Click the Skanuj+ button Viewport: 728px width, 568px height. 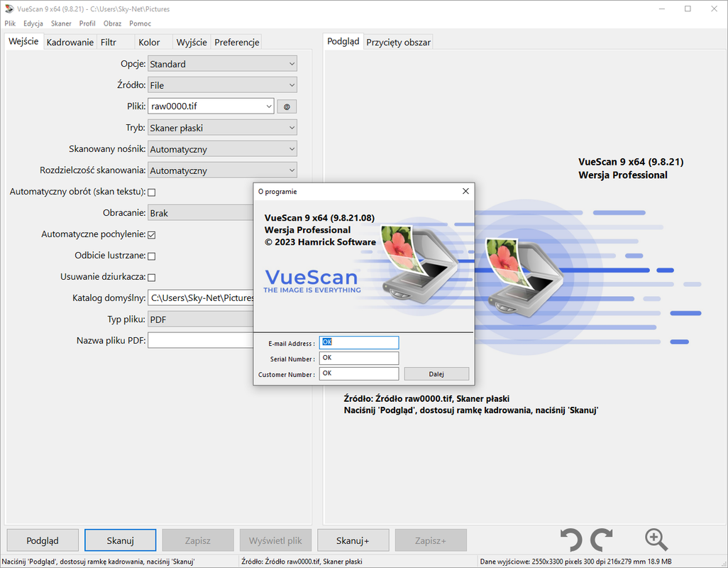(x=353, y=540)
